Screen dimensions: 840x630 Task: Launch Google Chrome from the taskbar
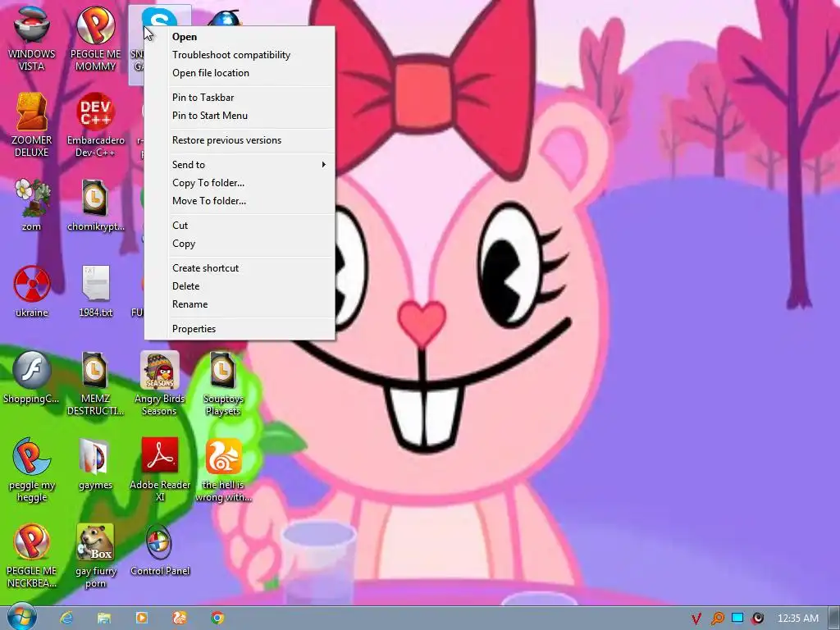pyautogui.click(x=217, y=618)
